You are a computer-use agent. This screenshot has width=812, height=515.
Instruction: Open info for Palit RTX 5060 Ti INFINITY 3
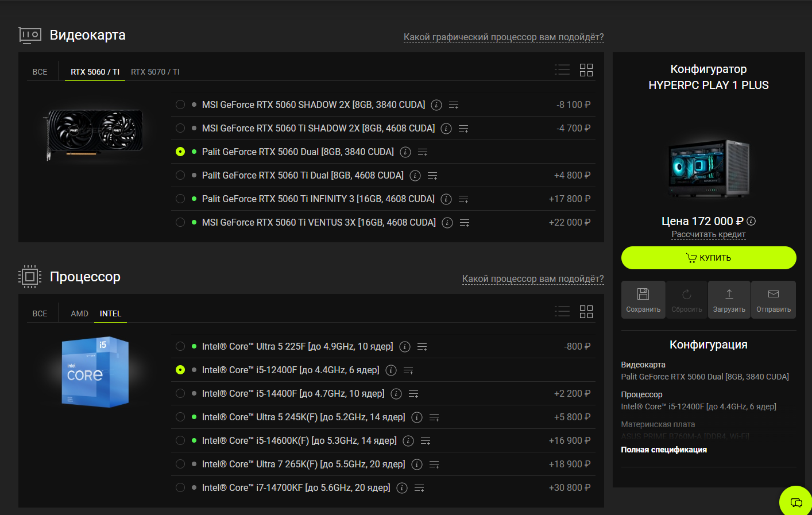446,199
